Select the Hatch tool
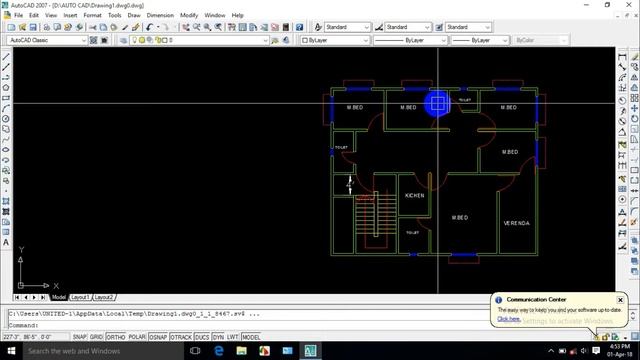Screen dimensions: 640x360 (6, 201)
